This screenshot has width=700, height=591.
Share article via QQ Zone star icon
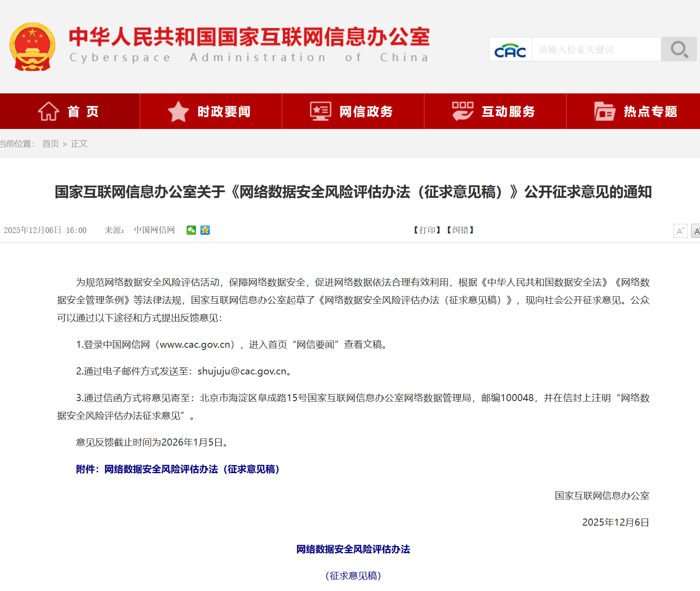(x=205, y=230)
